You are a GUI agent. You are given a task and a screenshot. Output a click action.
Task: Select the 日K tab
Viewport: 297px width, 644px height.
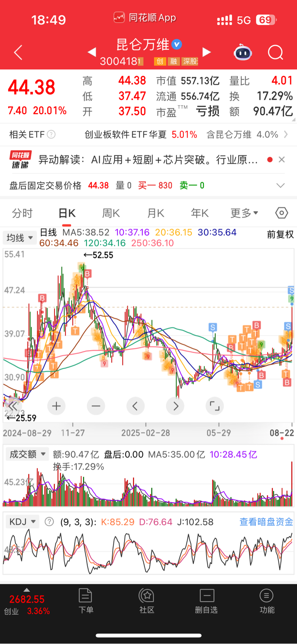click(x=67, y=213)
